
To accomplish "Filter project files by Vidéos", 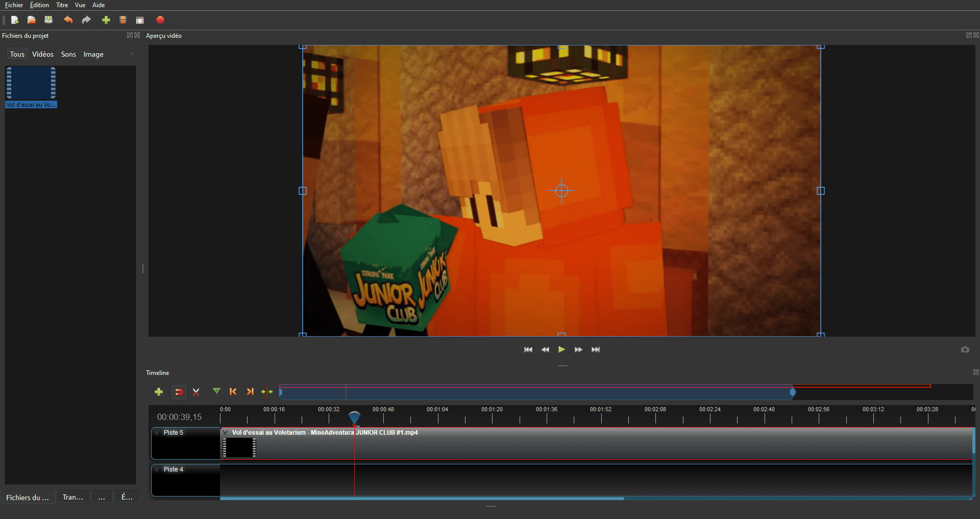I will click(43, 54).
